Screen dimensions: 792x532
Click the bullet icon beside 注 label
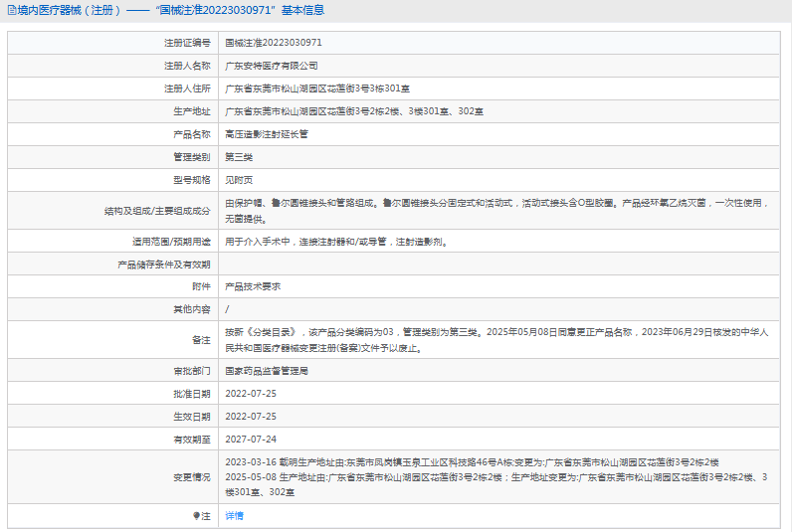click(196, 516)
